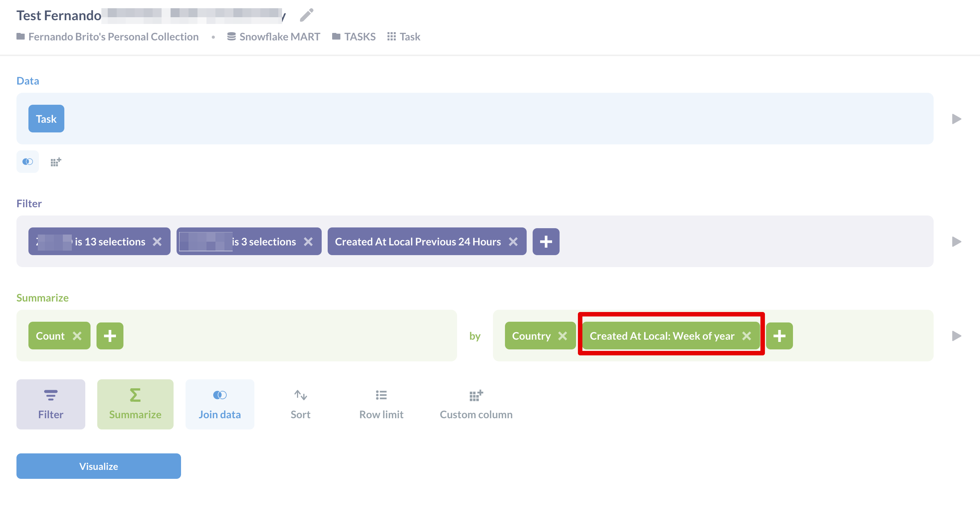The image size is (980, 511).
Task: Click the pencil icon to rename the question
Action: pyautogui.click(x=307, y=15)
